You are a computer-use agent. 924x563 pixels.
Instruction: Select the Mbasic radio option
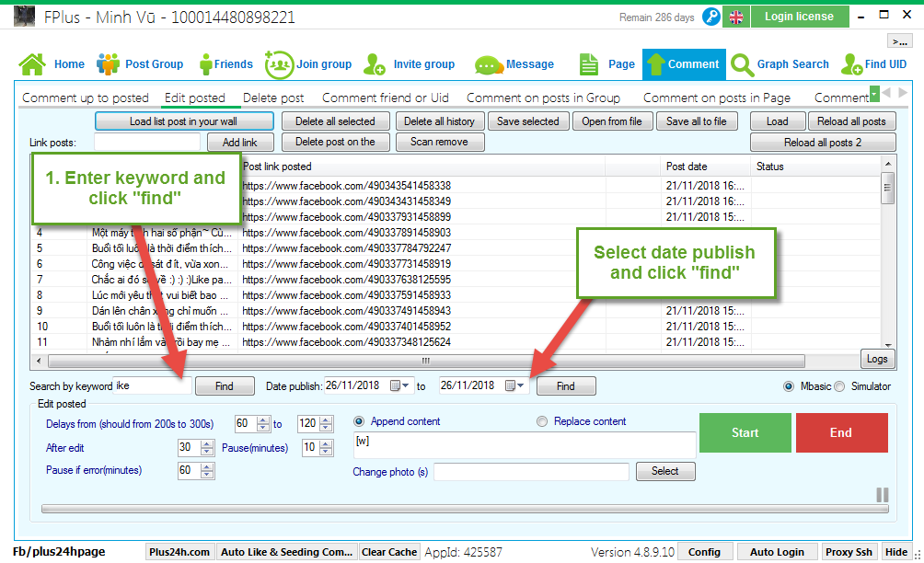tap(789, 386)
